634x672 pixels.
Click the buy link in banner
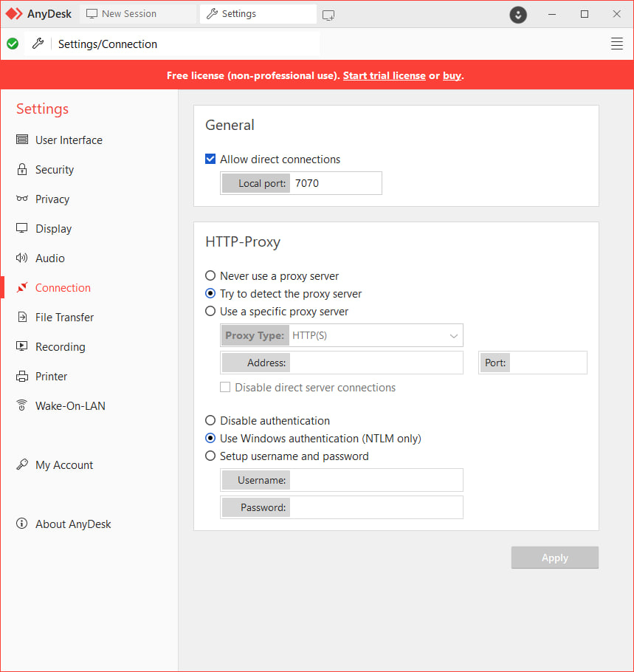(x=452, y=75)
